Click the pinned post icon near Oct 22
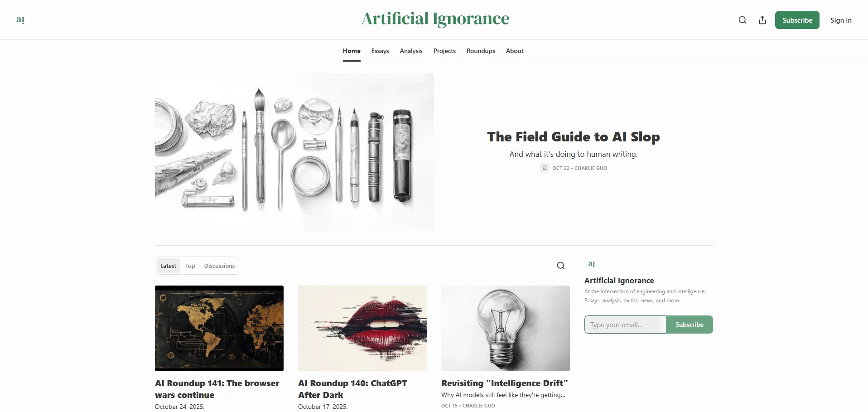This screenshot has width=868, height=412. [x=545, y=168]
